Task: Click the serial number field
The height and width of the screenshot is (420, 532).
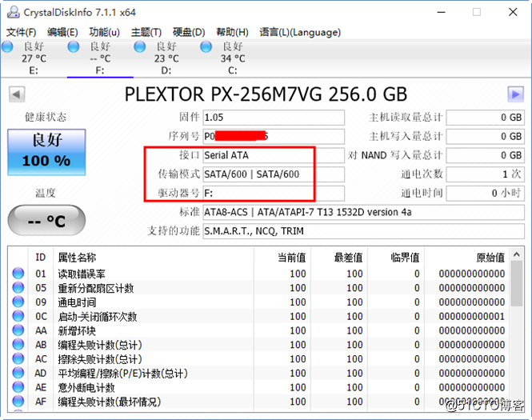Action: coord(274,136)
